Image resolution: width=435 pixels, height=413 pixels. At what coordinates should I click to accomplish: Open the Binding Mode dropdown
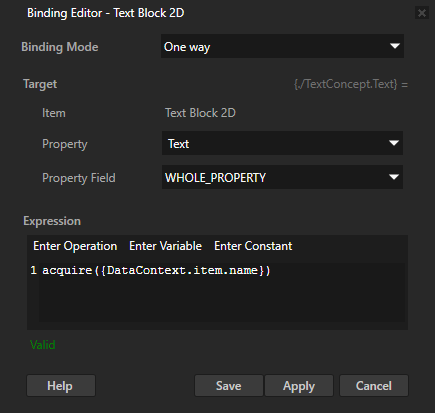(x=282, y=46)
